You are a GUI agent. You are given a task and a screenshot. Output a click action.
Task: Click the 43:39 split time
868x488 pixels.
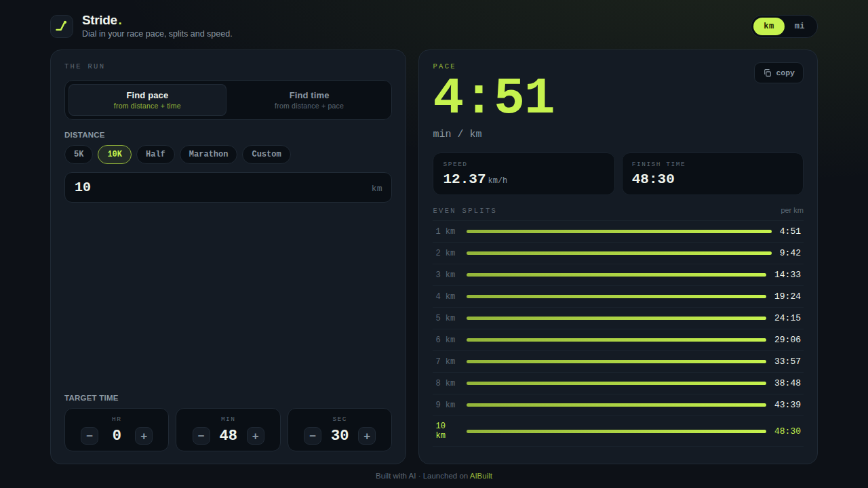(x=787, y=405)
